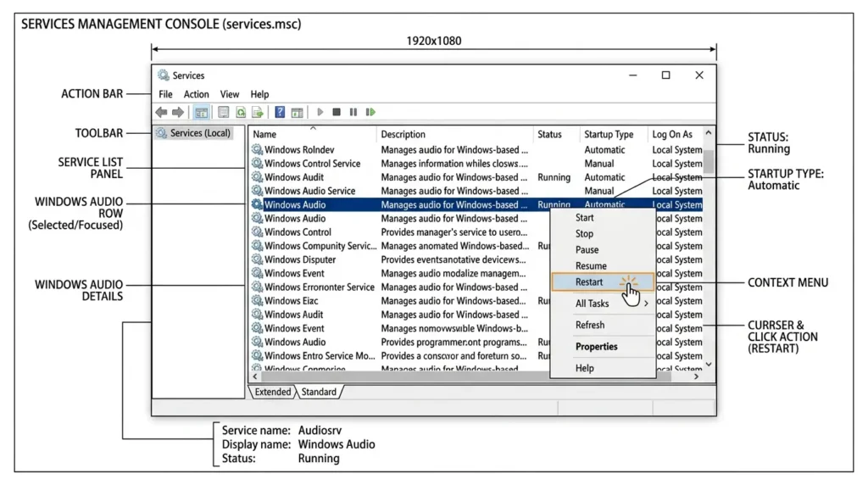Viewport: 868px width, 485px height.
Task: Sort by the Log On As column header
Action: 675,134
